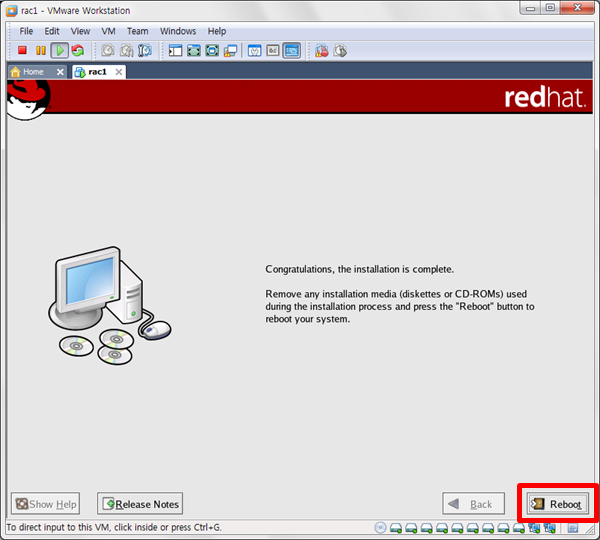Select the rac1 tab

coord(97,72)
